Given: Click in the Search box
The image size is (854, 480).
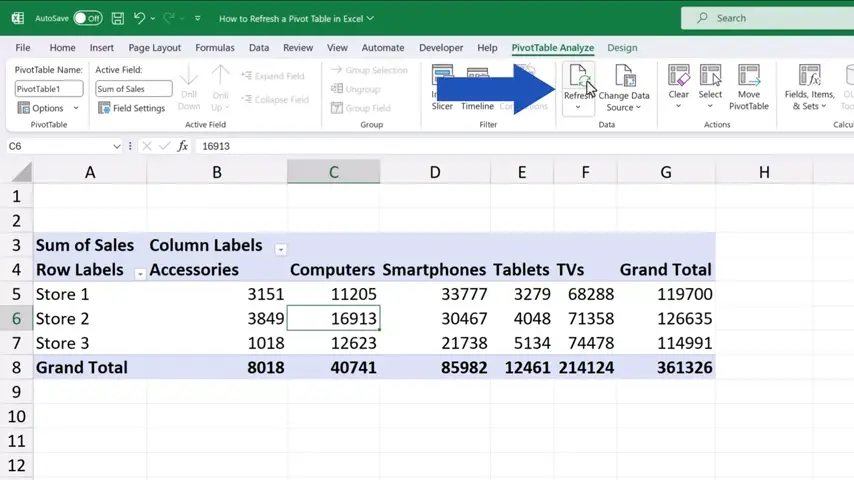Looking at the screenshot, I should [x=765, y=18].
